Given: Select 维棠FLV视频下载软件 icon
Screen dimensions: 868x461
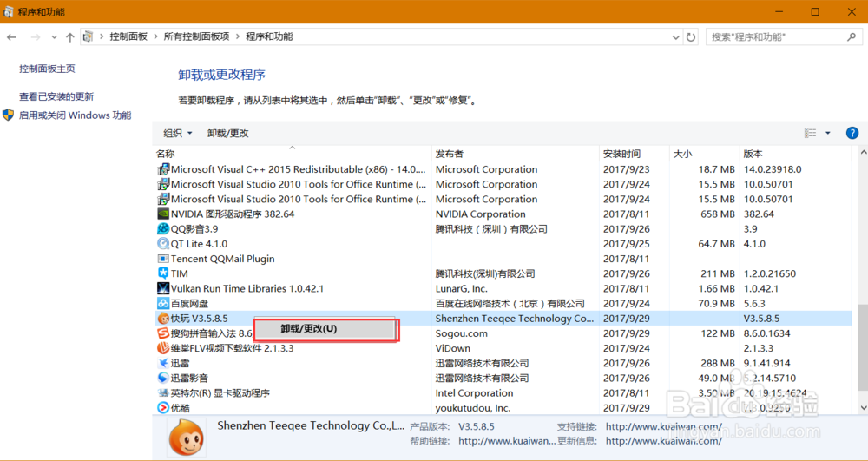Looking at the screenshot, I should tap(163, 349).
